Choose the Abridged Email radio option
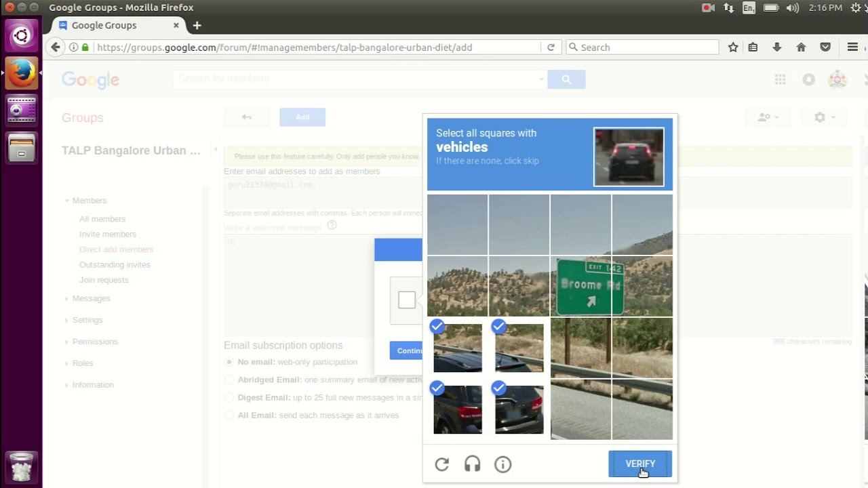This screenshot has width=868, height=488. pyautogui.click(x=229, y=380)
